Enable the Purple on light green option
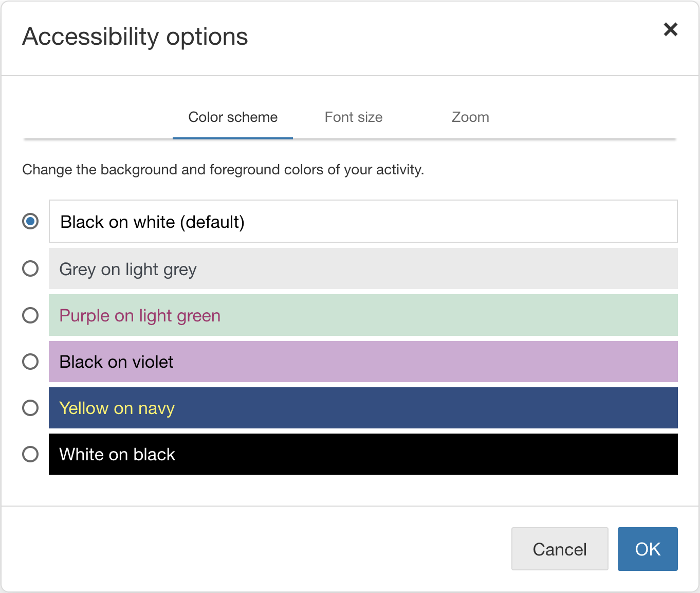The width and height of the screenshot is (700, 593). 30,315
